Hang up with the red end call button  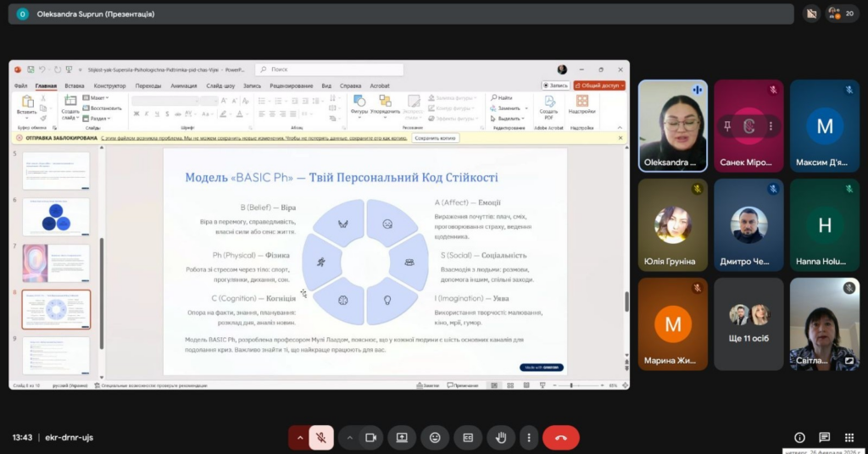point(560,438)
